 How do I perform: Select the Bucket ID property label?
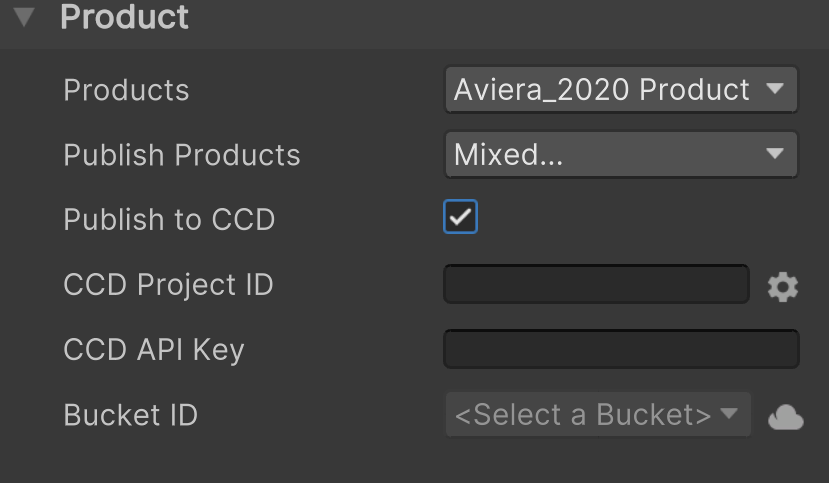130,415
